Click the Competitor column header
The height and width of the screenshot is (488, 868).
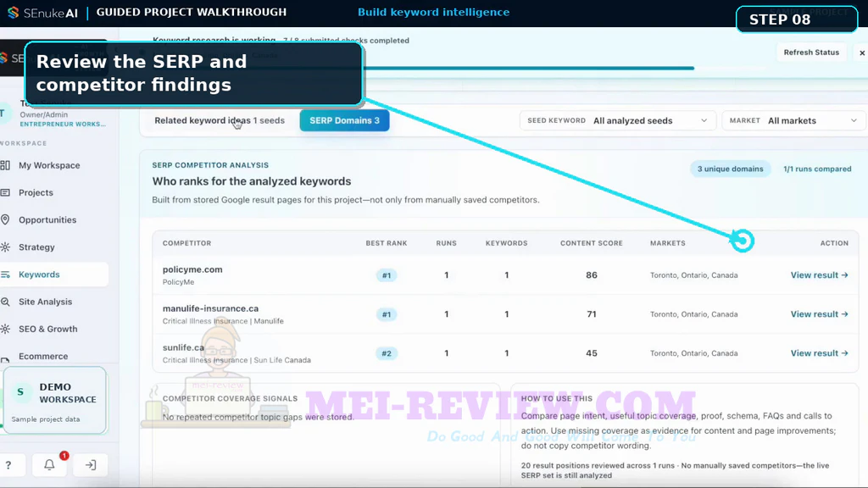187,243
